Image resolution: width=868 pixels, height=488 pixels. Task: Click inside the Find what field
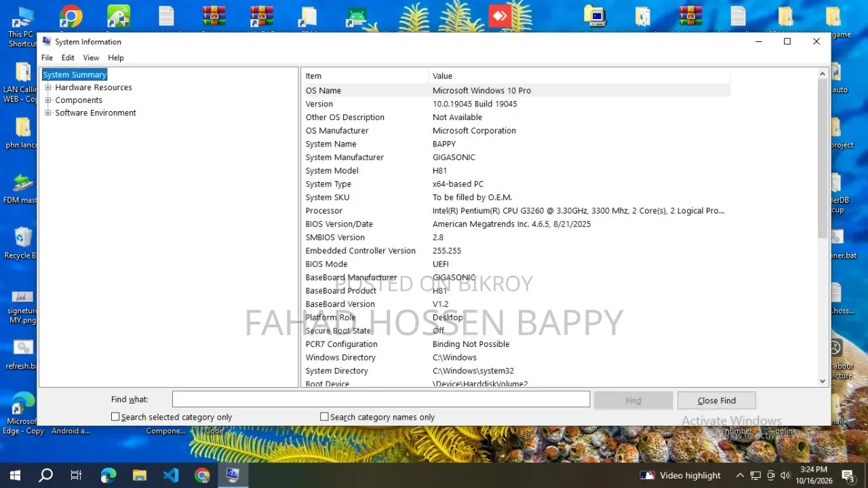(381, 399)
